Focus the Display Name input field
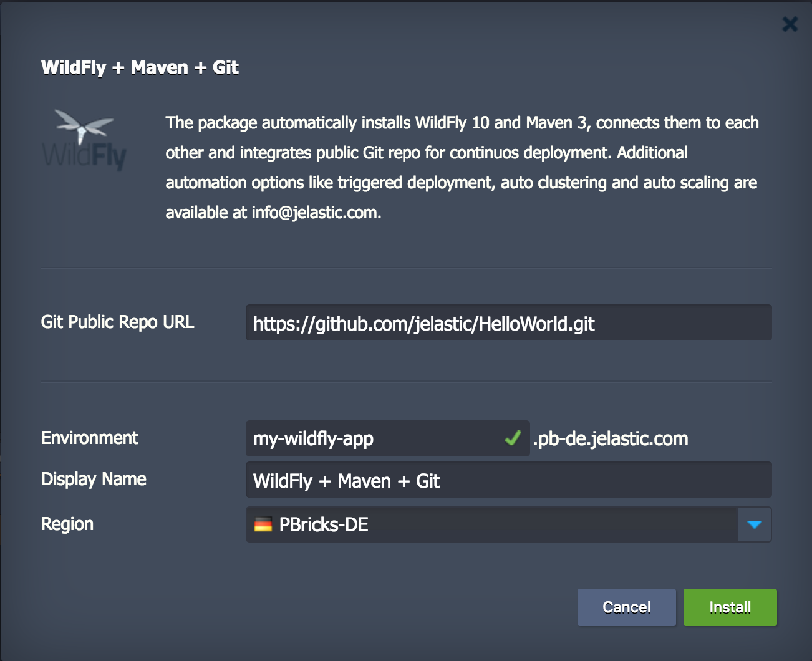 click(x=508, y=480)
